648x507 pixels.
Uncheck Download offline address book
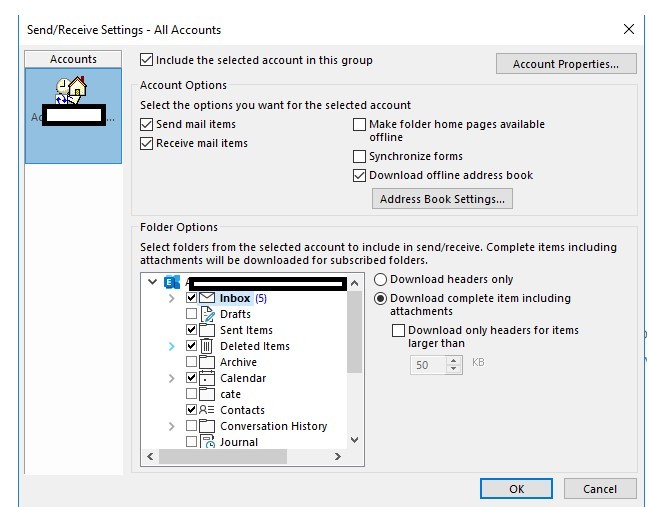[x=359, y=175]
